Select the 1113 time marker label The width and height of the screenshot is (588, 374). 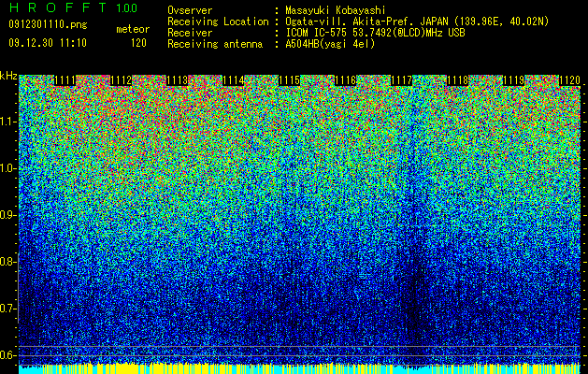pos(177,80)
